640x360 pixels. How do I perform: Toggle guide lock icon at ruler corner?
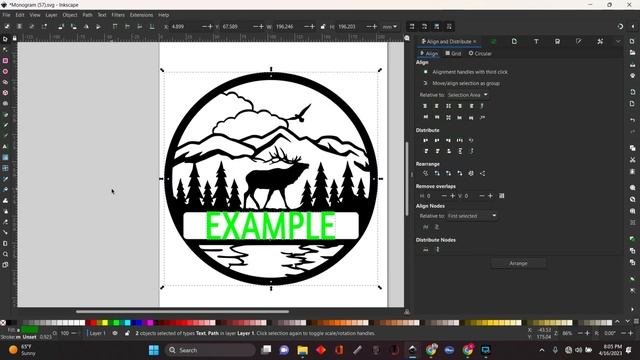click(x=15, y=38)
